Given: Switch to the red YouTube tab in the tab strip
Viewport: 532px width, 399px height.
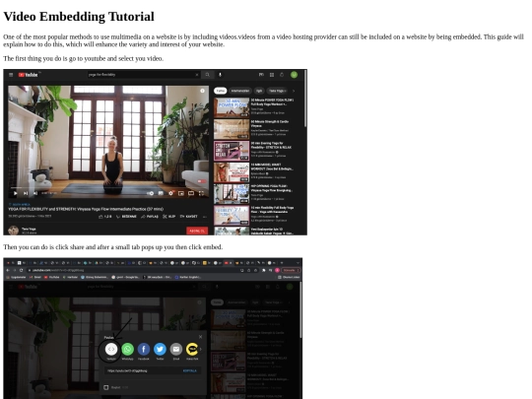Looking at the screenshot, I should (228, 263).
